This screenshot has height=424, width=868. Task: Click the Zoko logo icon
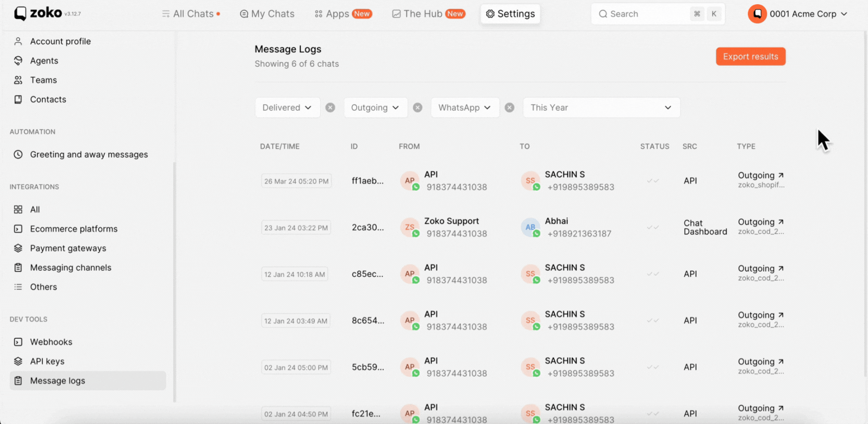(20, 13)
